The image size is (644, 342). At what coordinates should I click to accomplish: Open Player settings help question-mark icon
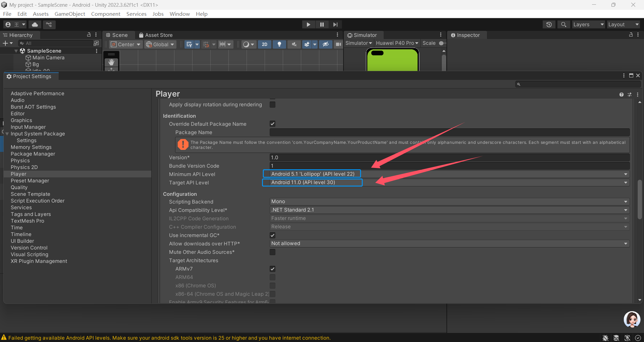point(622,95)
